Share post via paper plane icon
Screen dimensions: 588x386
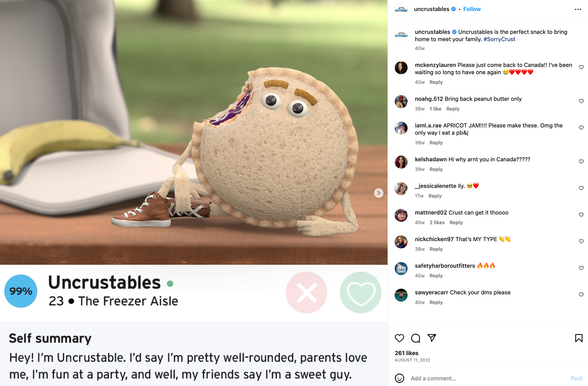[x=432, y=338]
